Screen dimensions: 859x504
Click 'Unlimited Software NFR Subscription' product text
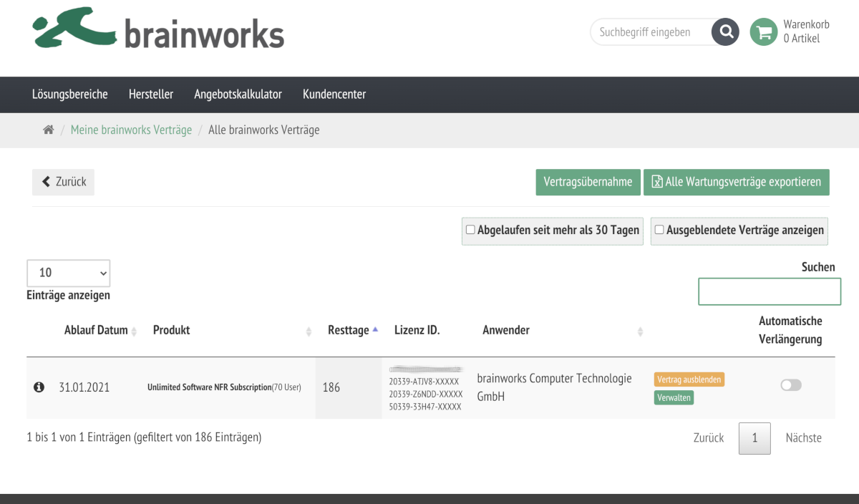pos(210,387)
